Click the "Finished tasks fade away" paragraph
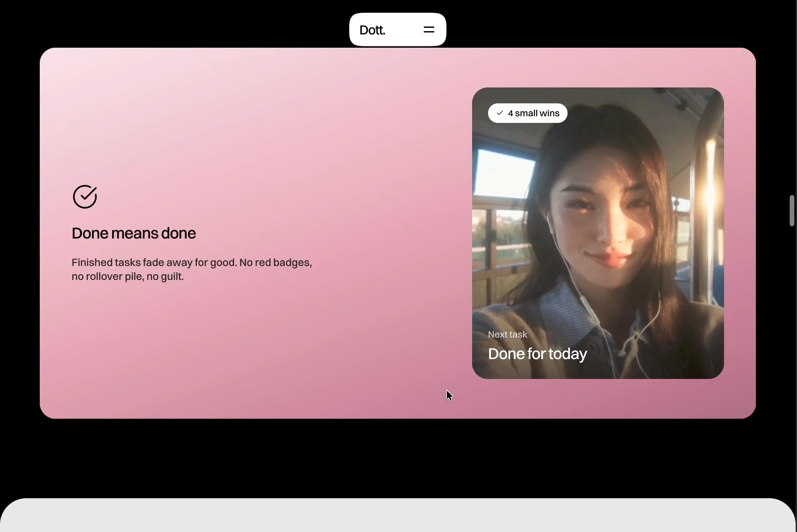 [x=192, y=269]
